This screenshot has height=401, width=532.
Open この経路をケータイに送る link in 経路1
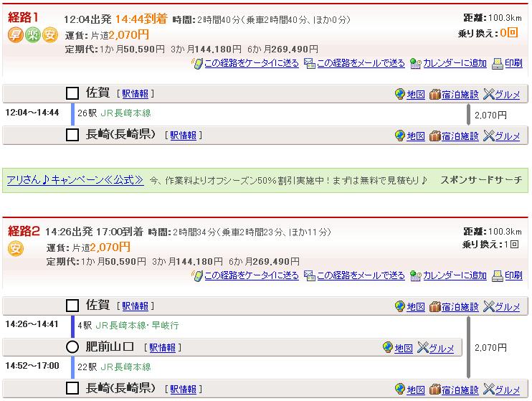(x=252, y=63)
